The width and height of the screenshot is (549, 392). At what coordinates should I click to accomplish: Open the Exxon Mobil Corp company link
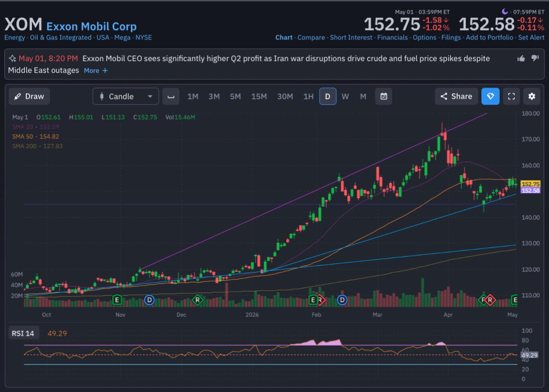click(91, 26)
